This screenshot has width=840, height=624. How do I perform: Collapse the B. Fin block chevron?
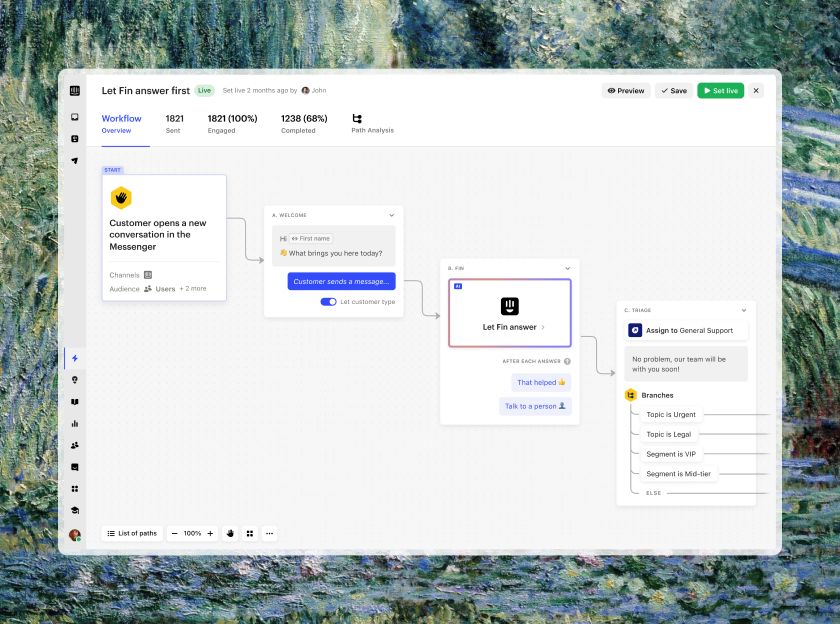[567, 268]
